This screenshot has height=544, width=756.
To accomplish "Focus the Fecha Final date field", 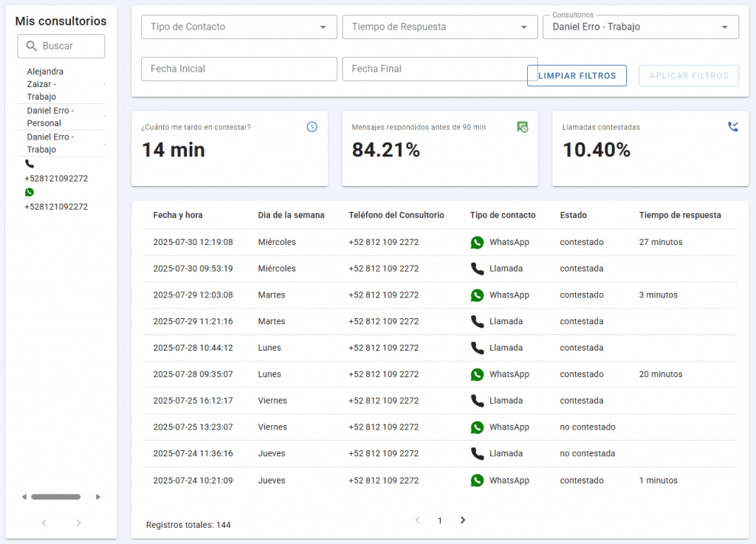I will point(439,69).
